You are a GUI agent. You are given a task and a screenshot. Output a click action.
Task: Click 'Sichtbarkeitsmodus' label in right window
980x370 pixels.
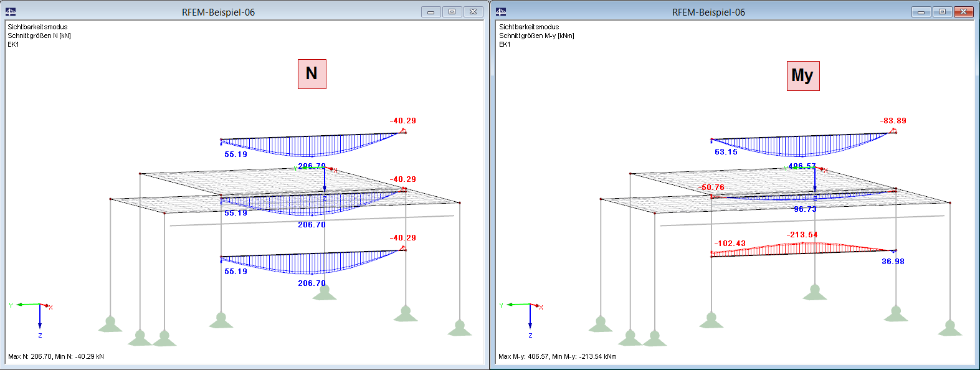pyautogui.click(x=529, y=27)
